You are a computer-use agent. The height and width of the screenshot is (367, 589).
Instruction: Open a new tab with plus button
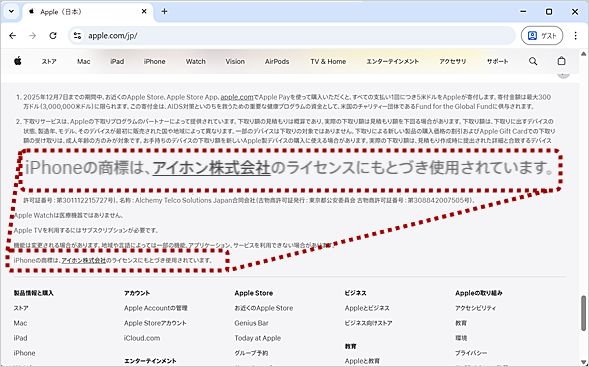[164, 12]
